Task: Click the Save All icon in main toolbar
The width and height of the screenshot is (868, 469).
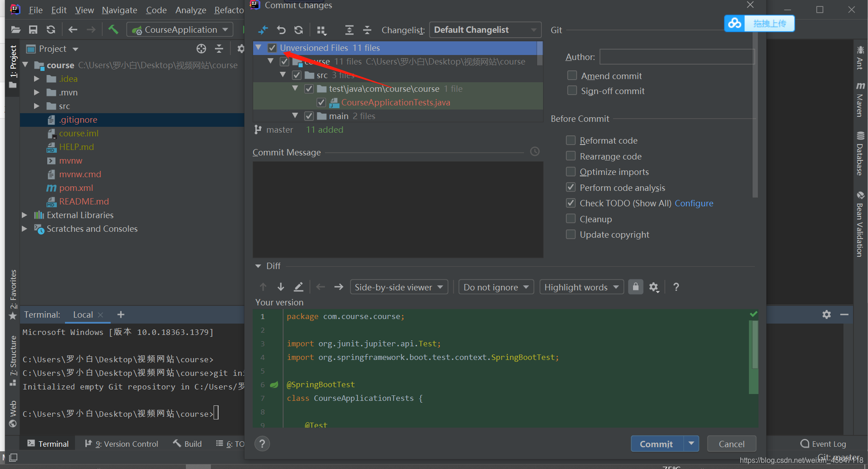Action: coord(33,30)
